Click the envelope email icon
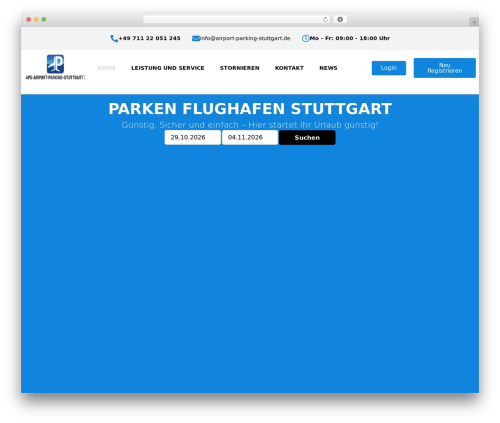This screenshot has width=500, height=423. (196, 39)
